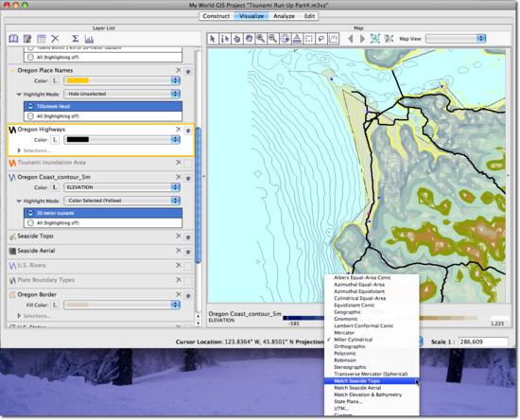
Task: Open the Map View dropdown
Action: click(x=456, y=39)
